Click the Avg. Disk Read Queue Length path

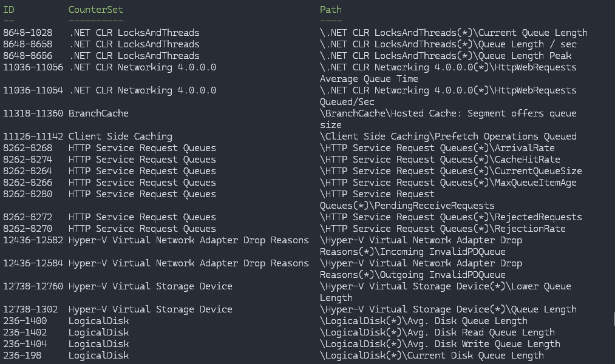pyautogui.click(x=437, y=332)
